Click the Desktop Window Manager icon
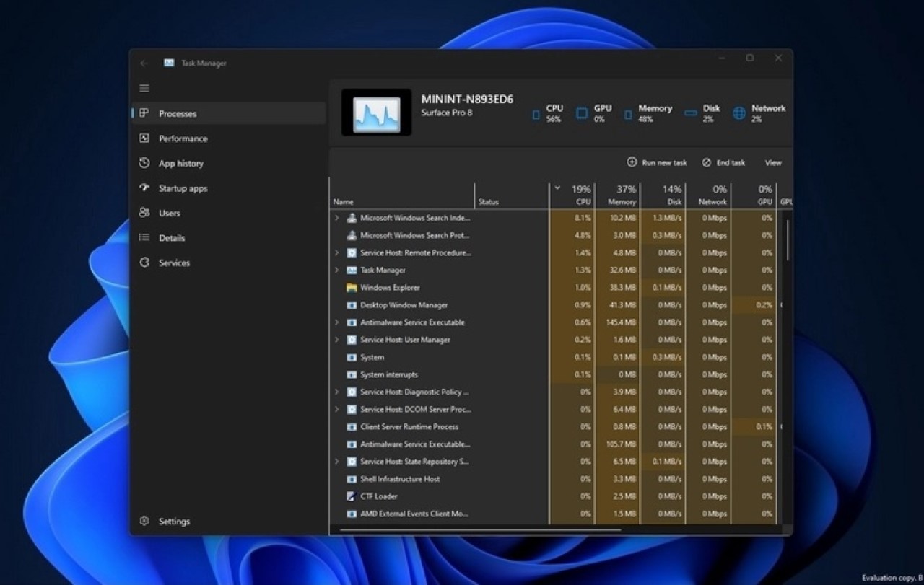Screen dimensions: 924x585 tap(352, 305)
